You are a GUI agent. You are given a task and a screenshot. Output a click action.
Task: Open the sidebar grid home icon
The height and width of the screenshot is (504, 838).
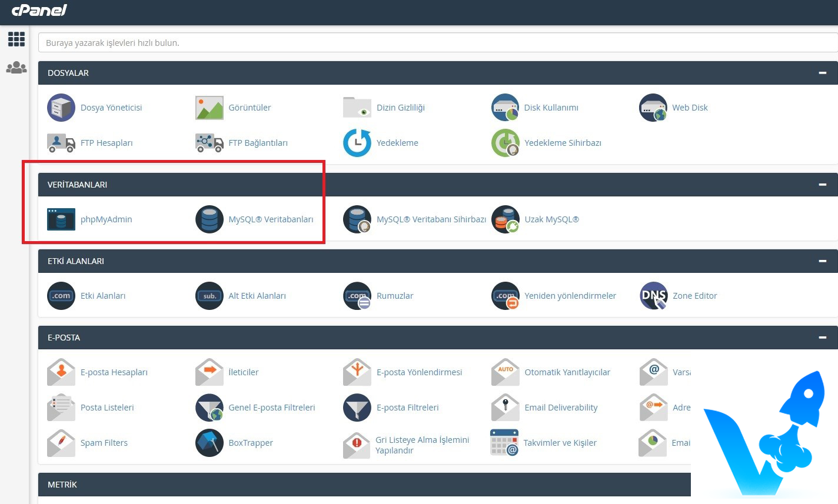(16, 39)
